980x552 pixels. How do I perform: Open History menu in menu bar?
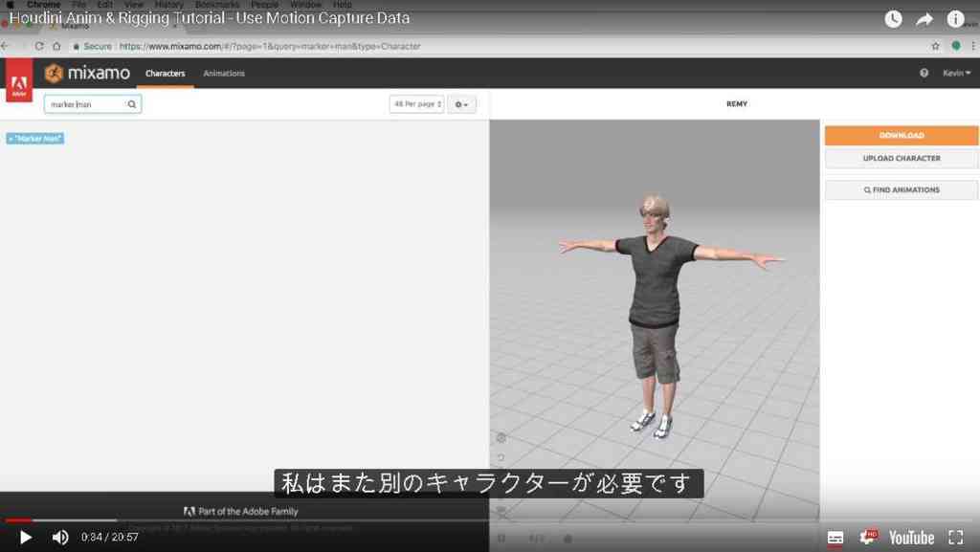pos(169,5)
